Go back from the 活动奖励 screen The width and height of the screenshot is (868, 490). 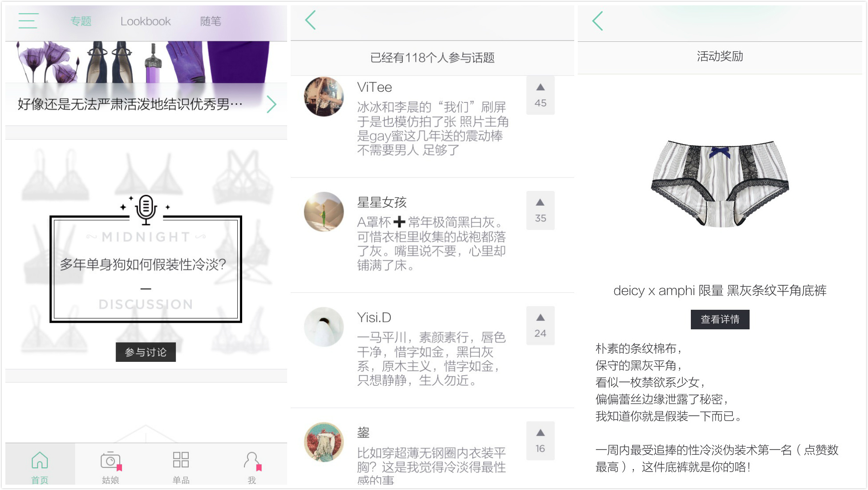click(598, 21)
